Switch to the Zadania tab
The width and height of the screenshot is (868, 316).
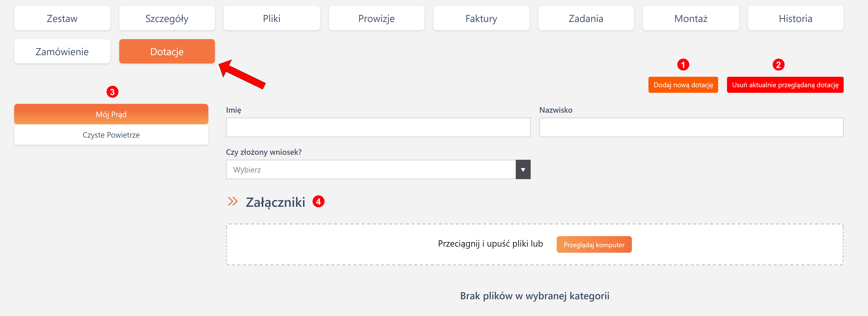[586, 19]
